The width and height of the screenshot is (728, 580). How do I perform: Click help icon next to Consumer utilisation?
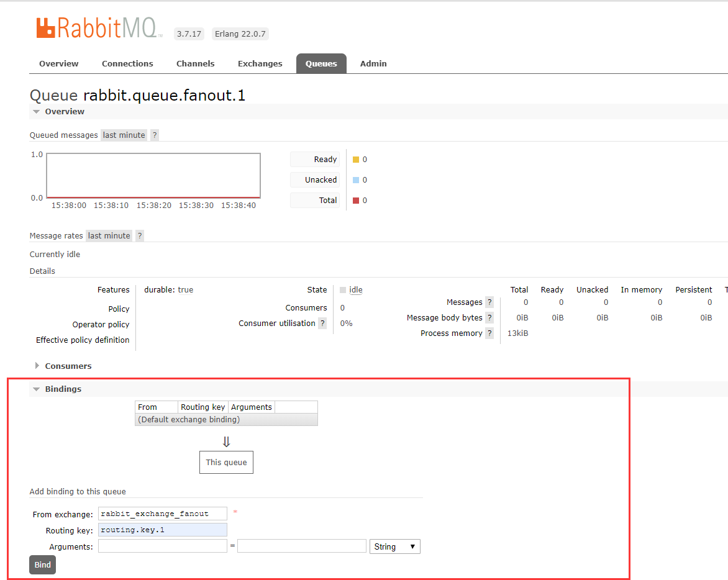pyautogui.click(x=322, y=324)
